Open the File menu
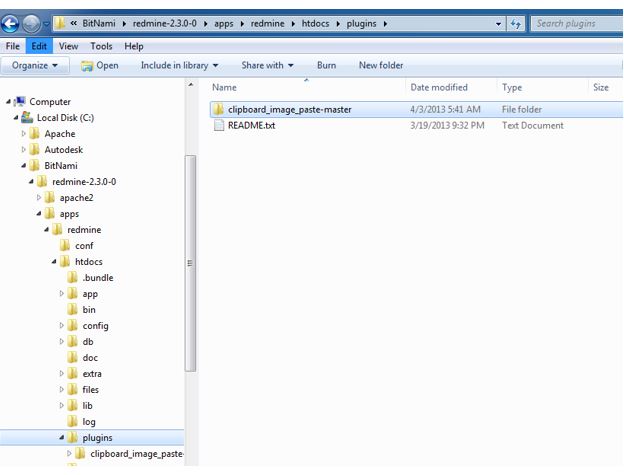The height and width of the screenshot is (475, 624). pyautogui.click(x=13, y=46)
